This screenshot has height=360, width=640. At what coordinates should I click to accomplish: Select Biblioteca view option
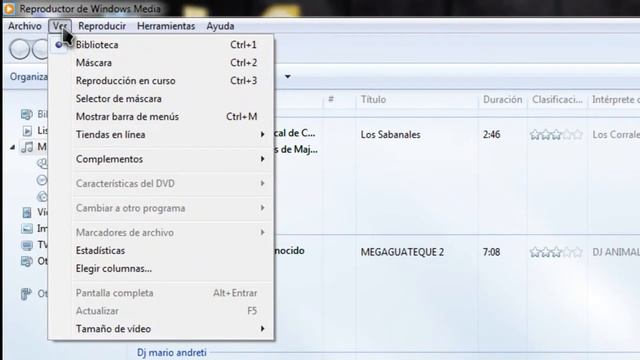tap(161, 45)
